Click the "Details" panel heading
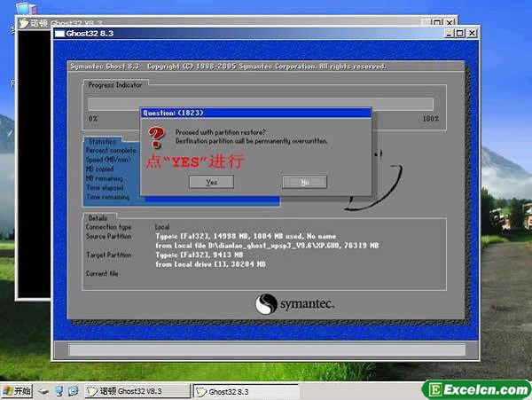The image size is (532, 400). (98, 218)
